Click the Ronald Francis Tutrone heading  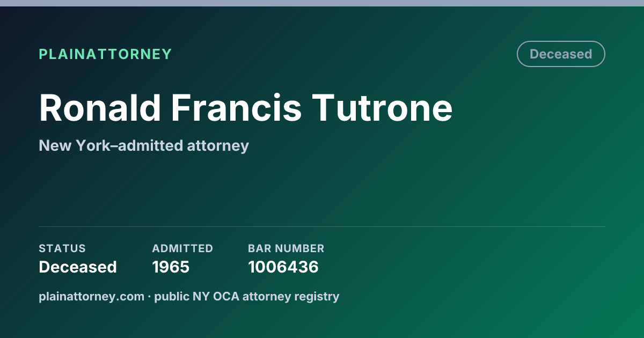click(x=246, y=108)
